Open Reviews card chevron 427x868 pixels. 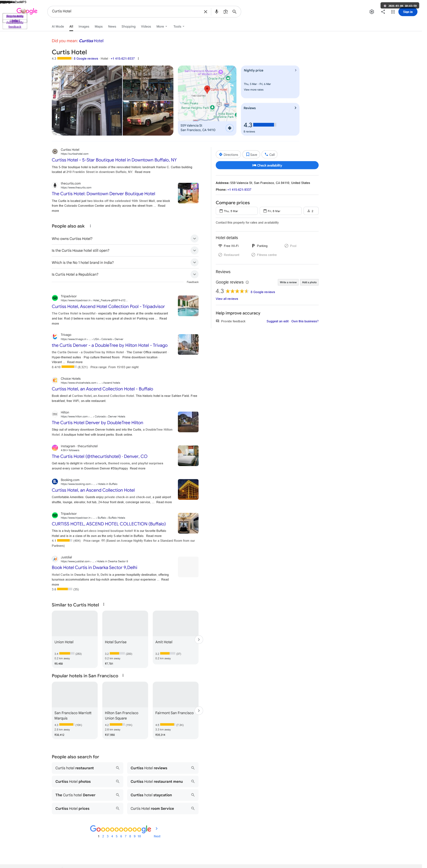click(296, 108)
